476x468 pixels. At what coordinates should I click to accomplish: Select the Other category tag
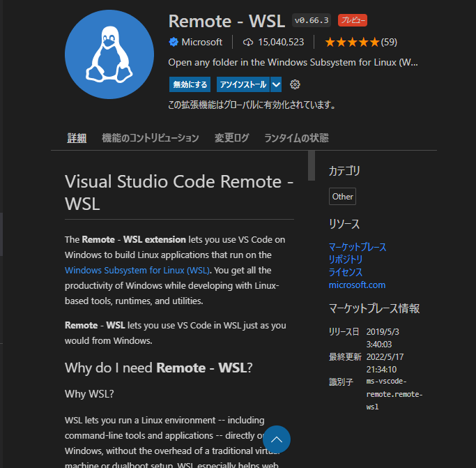(342, 197)
